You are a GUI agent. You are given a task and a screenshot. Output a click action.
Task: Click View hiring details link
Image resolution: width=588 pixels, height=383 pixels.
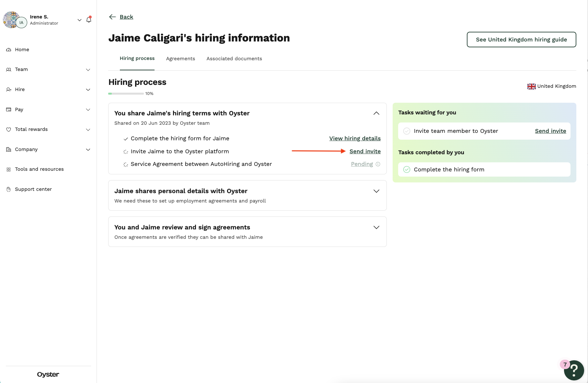tap(355, 138)
